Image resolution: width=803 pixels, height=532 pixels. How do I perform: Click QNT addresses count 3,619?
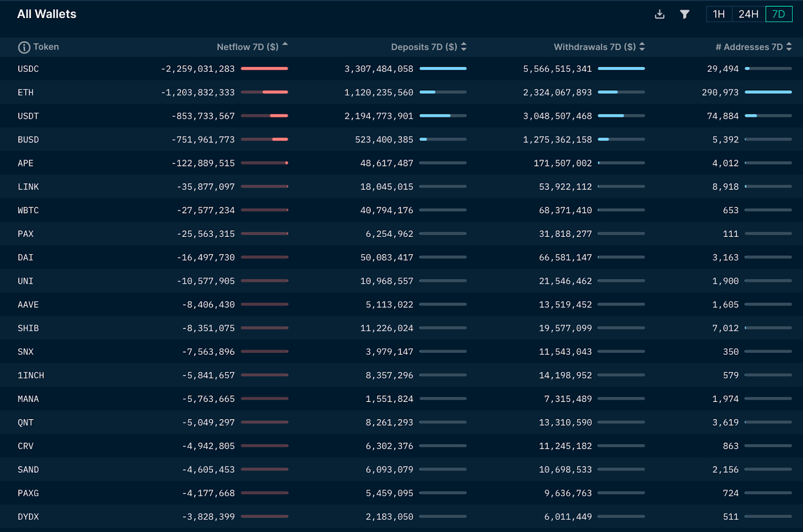(x=726, y=423)
